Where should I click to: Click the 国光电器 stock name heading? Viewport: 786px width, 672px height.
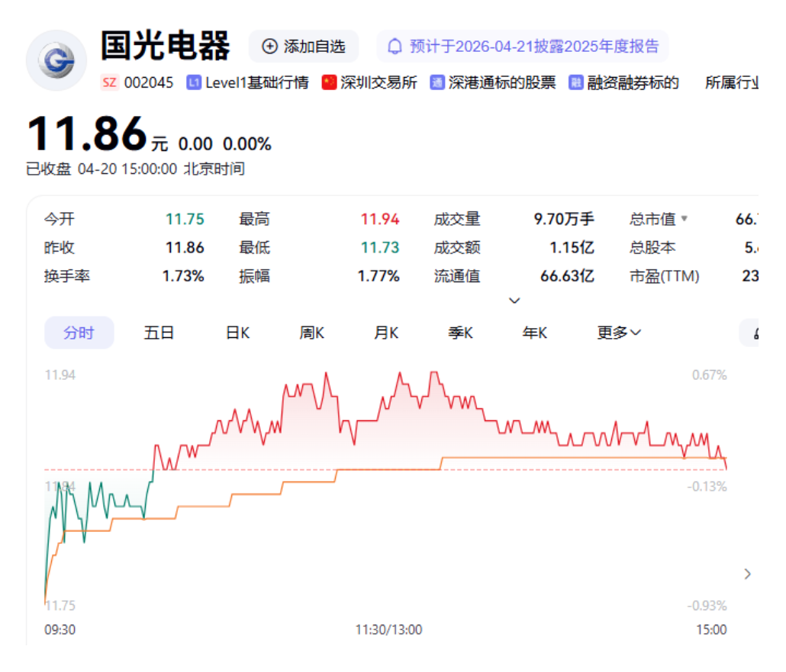click(x=166, y=46)
